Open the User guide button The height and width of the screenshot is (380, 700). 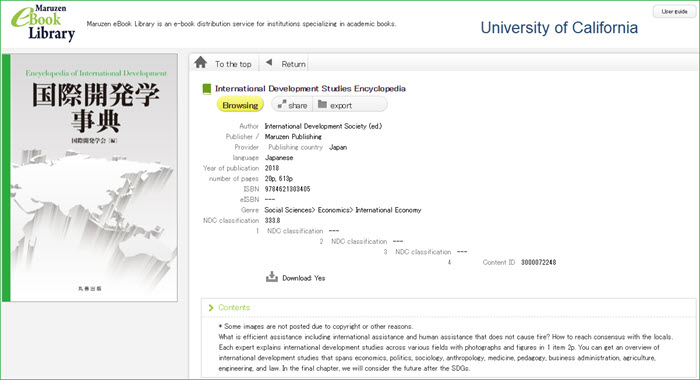pos(674,12)
